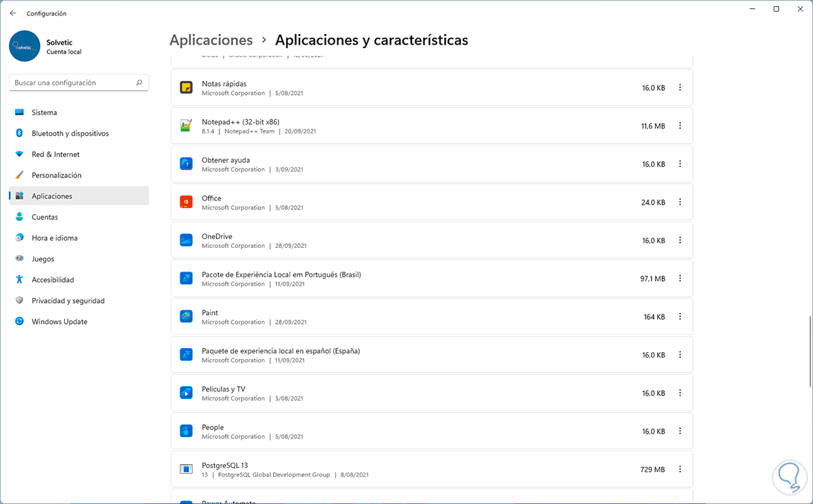Click the People app icon
Viewport: 813px width, 504px height.
click(x=186, y=431)
